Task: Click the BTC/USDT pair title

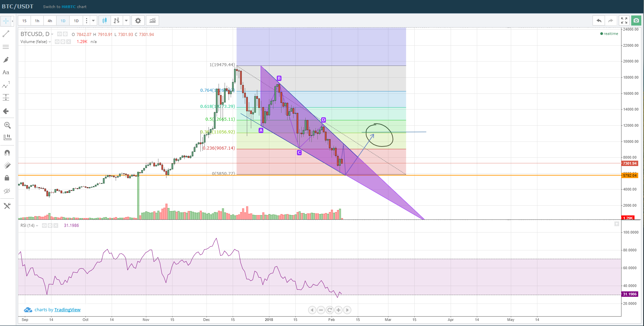Action: pos(17,6)
